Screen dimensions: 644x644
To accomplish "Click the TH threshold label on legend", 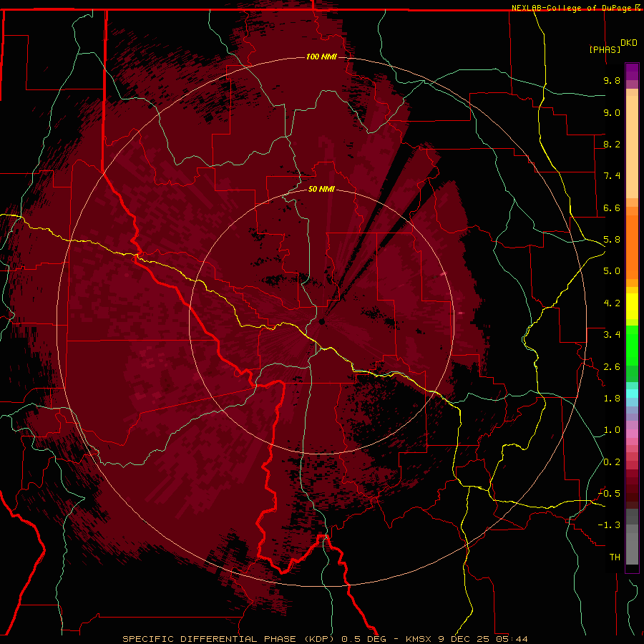I will tap(615, 557).
